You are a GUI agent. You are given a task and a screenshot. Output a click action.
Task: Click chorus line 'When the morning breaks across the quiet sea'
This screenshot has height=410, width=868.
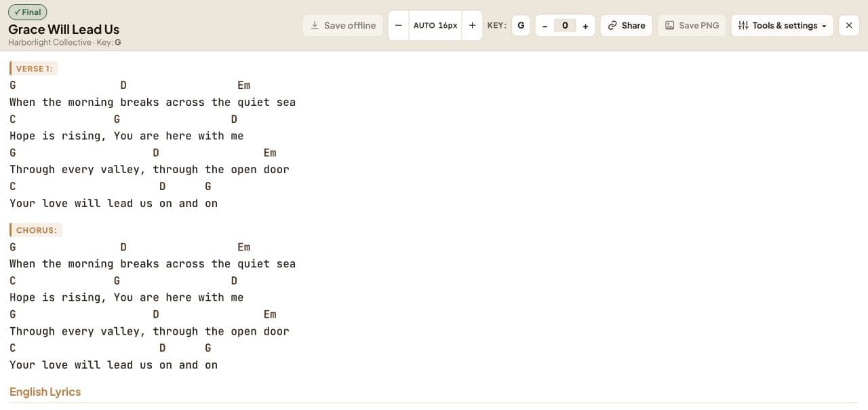coord(153,263)
